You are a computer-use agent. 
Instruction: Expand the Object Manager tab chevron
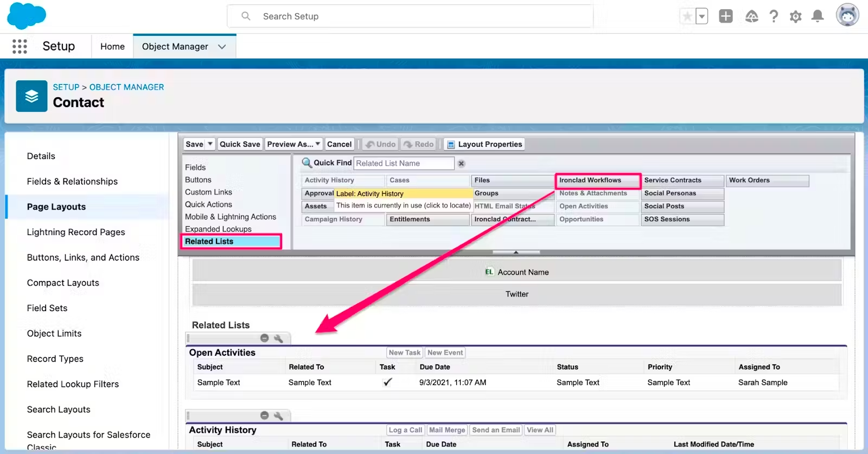click(x=222, y=47)
